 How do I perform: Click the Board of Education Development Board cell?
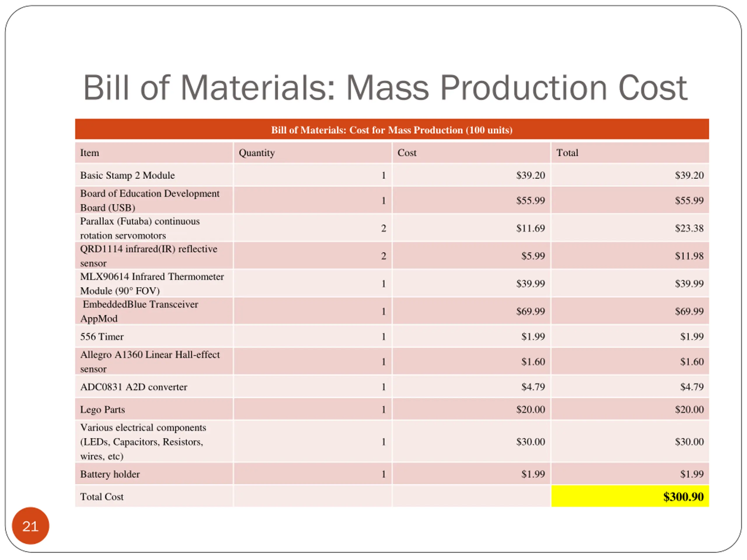pos(154,200)
